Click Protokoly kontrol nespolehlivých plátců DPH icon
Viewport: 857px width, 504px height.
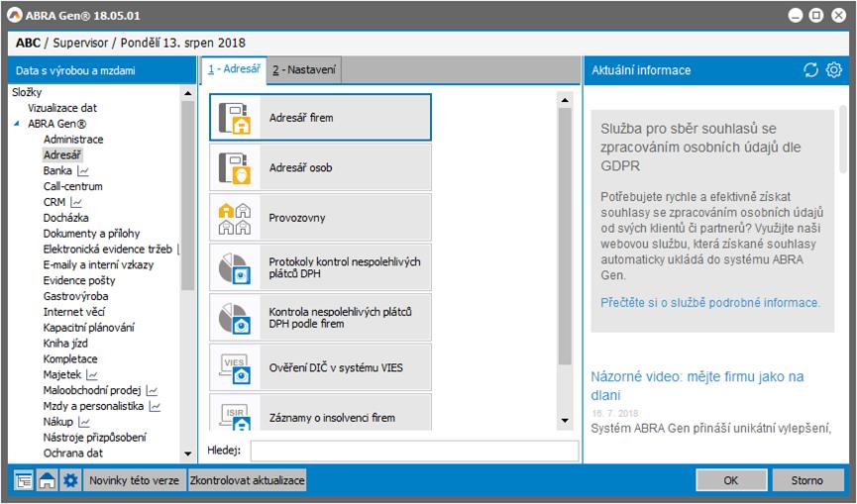click(x=235, y=267)
